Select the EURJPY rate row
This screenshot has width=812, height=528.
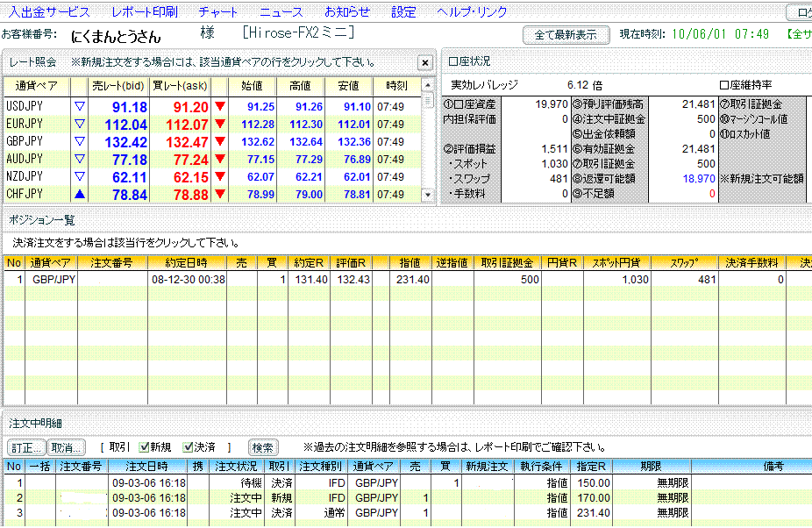[x=213, y=124]
